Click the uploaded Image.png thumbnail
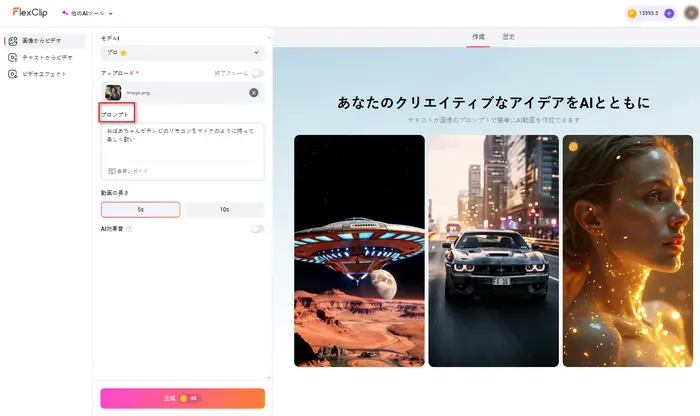This screenshot has height=416, width=700. (x=113, y=92)
